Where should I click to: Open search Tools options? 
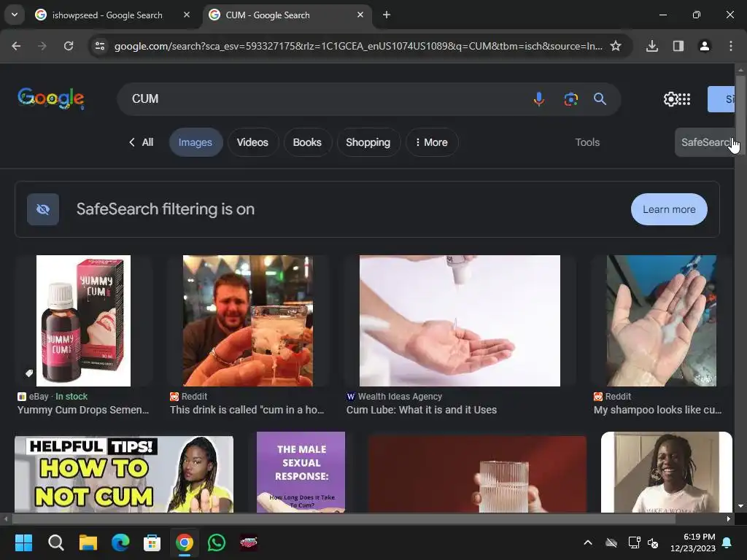(x=587, y=142)
